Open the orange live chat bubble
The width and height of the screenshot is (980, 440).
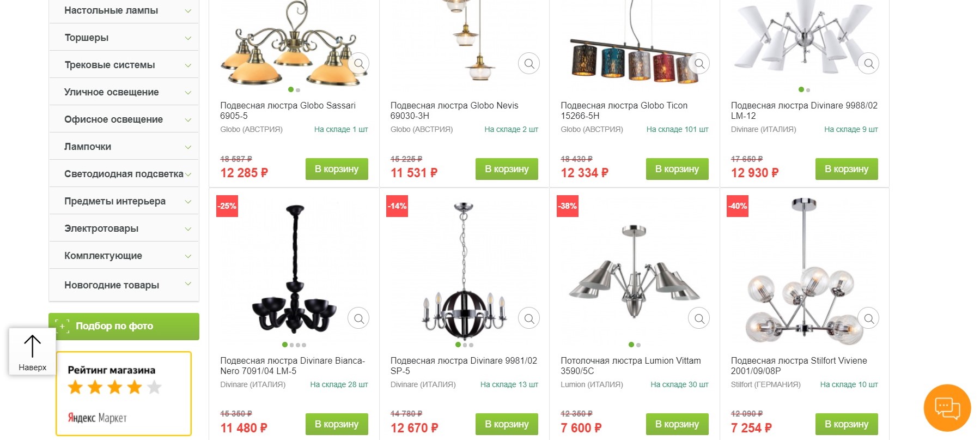[947, 408]
